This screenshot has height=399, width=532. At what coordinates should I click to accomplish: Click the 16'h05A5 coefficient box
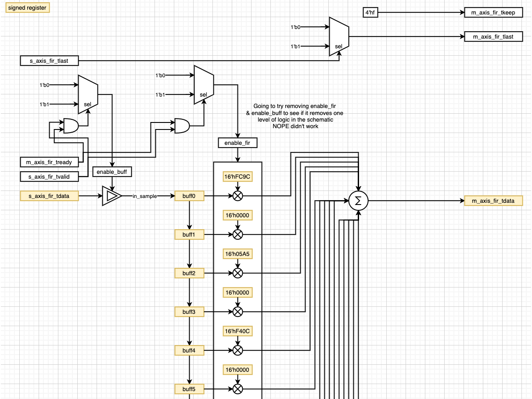pyautogui.click(x=237, y=254)
